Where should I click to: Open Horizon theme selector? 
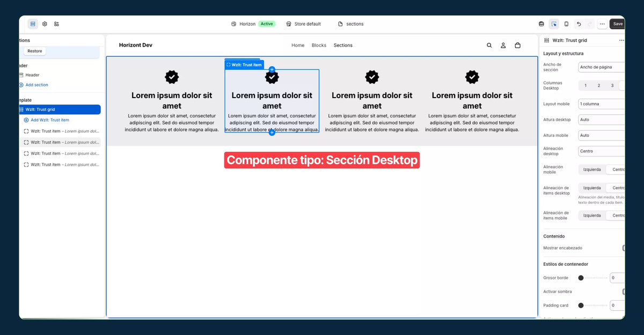[252, 24]
